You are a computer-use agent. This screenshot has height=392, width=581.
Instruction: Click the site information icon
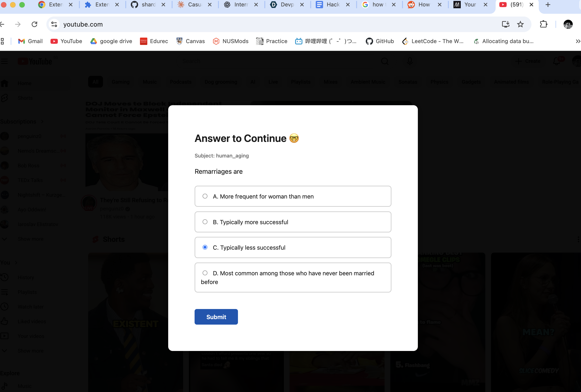(x=54, y=24)
